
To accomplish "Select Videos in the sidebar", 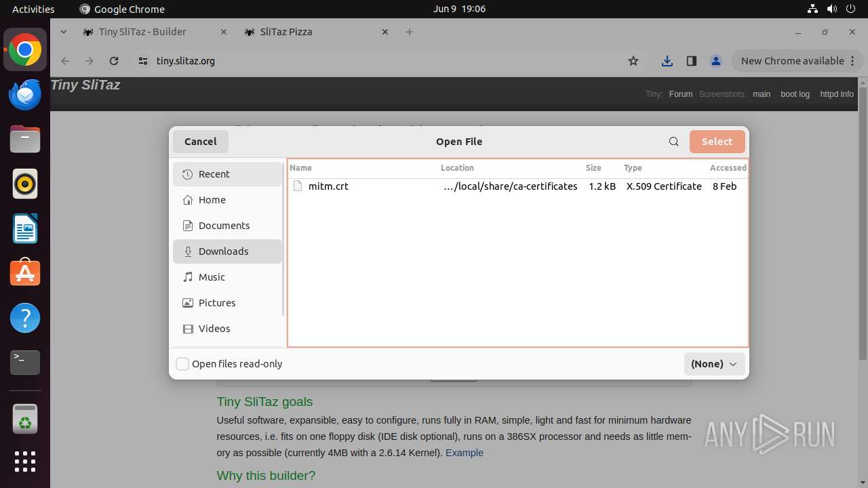I will pyautogui.click(x=227, y=329).
